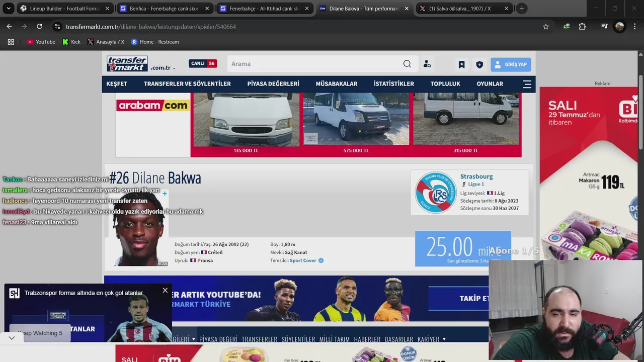Open a new browser tab
644x362 pixels.
522,9
